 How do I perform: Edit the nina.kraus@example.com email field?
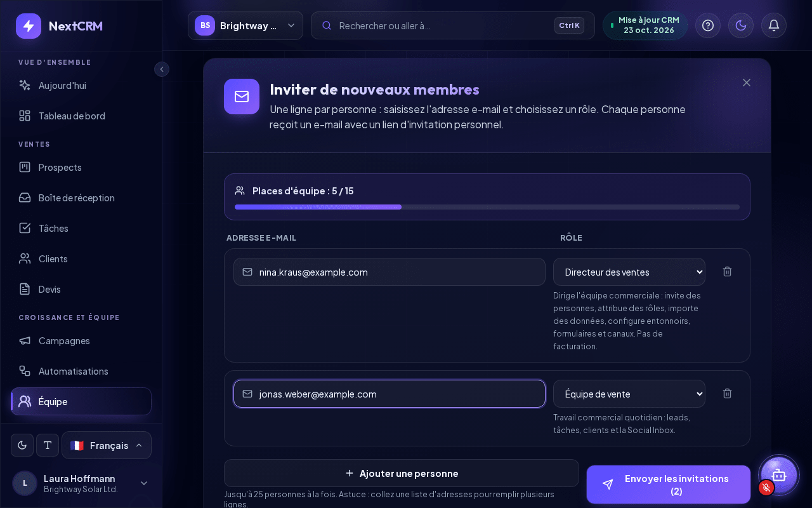[x=390, y=272]
